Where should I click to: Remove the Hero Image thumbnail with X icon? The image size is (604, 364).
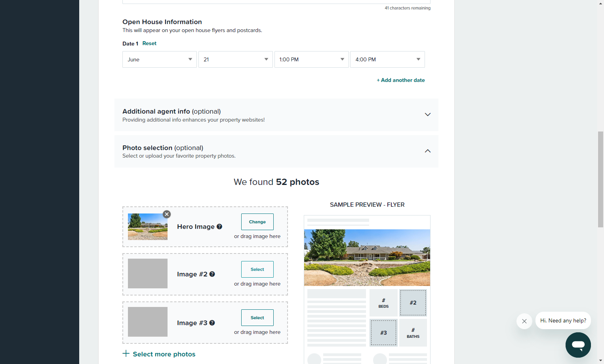[167, 214]
